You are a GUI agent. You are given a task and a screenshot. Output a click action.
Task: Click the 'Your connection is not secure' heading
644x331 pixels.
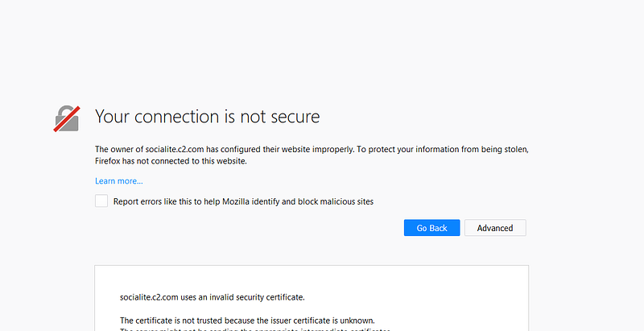[x=208, y=117]
